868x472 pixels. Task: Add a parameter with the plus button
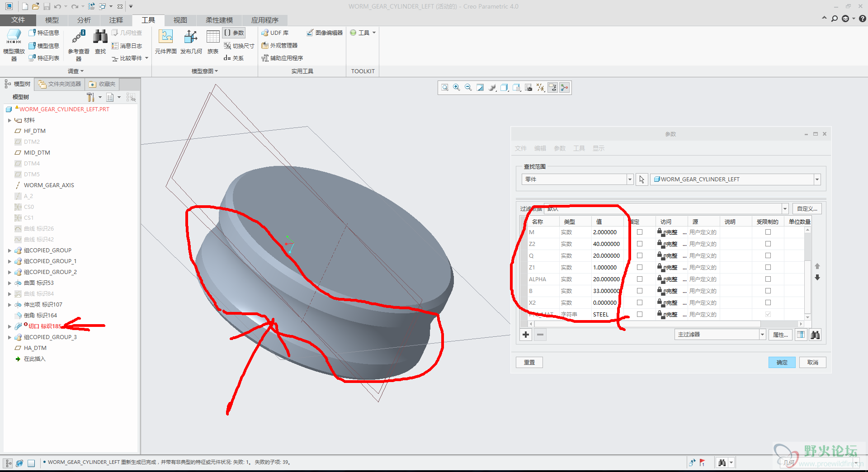(526, 335)
